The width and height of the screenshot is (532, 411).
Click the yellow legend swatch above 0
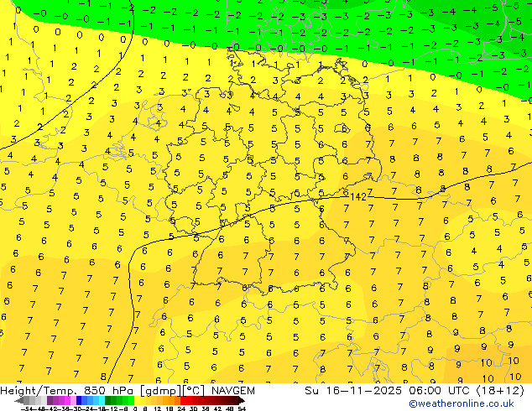click(137, 400)
